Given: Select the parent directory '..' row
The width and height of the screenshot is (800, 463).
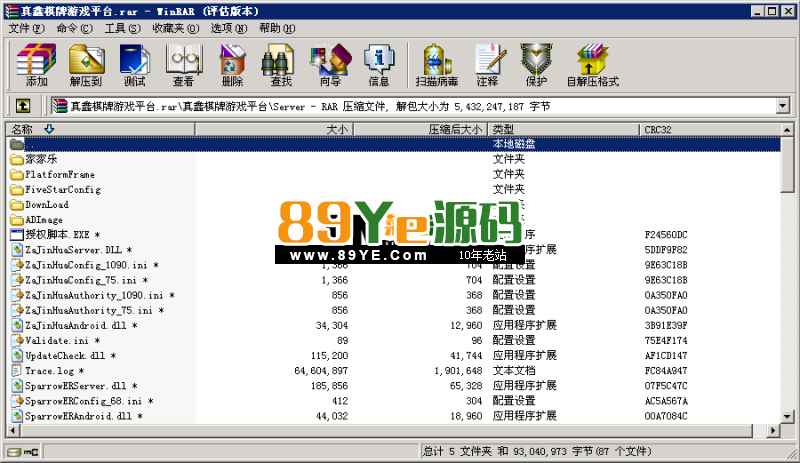Looking at the screenshot, I should tap(393, 144).
